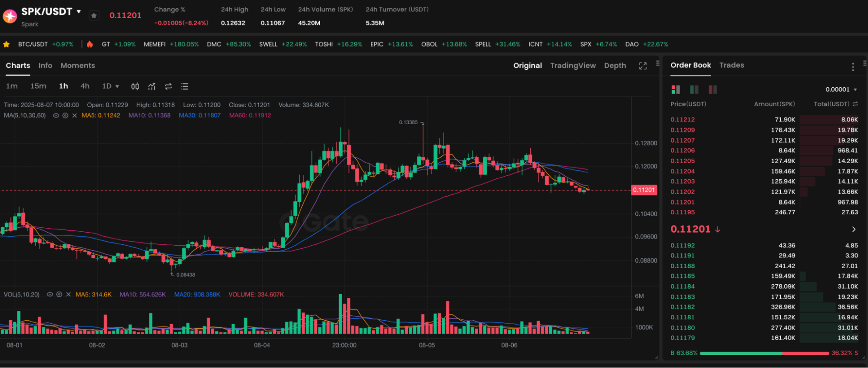Click the MA5 value label
The width and height of the screenshot is (868, 368).
click(x=101, y=115)
